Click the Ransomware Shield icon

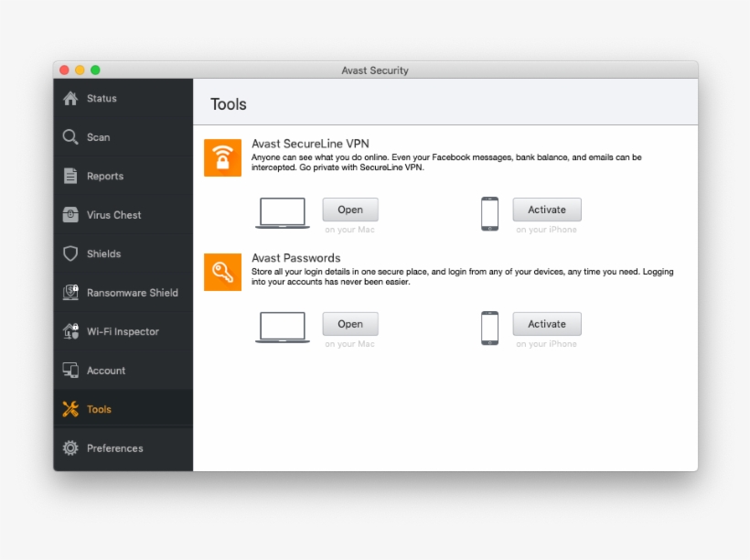(70, 292)
